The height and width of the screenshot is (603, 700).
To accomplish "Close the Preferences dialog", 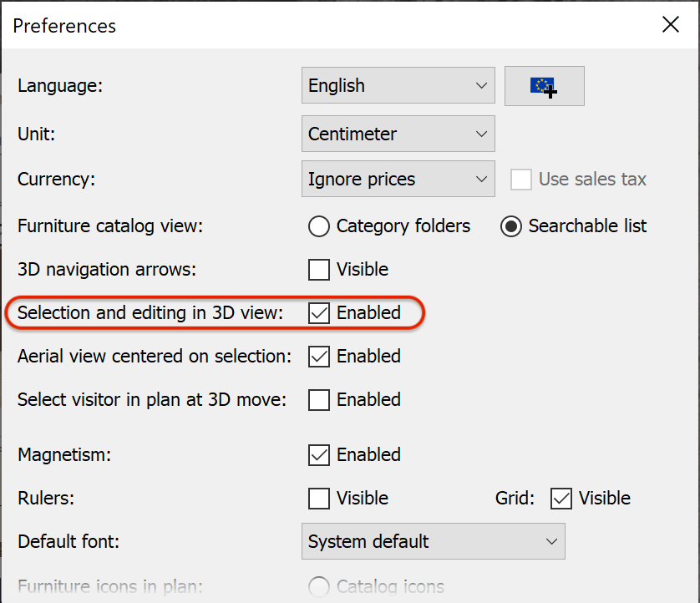I will (671, 25).
